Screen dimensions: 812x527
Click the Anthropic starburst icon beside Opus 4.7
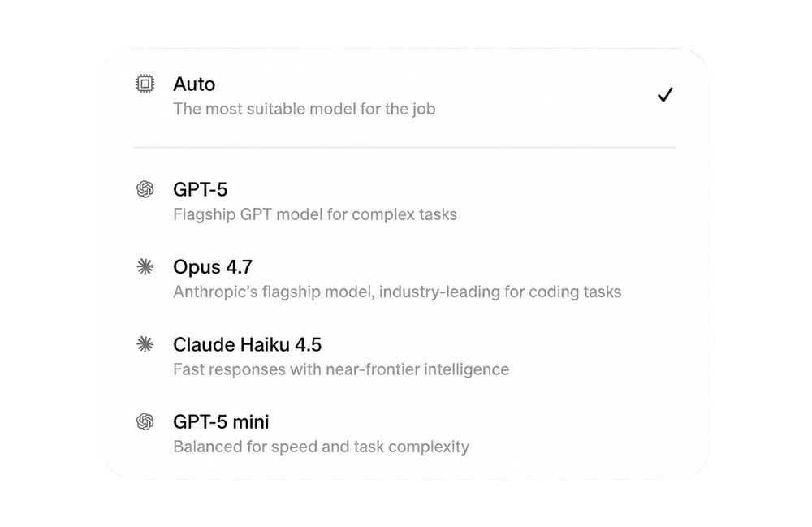(x=145, y=267)
